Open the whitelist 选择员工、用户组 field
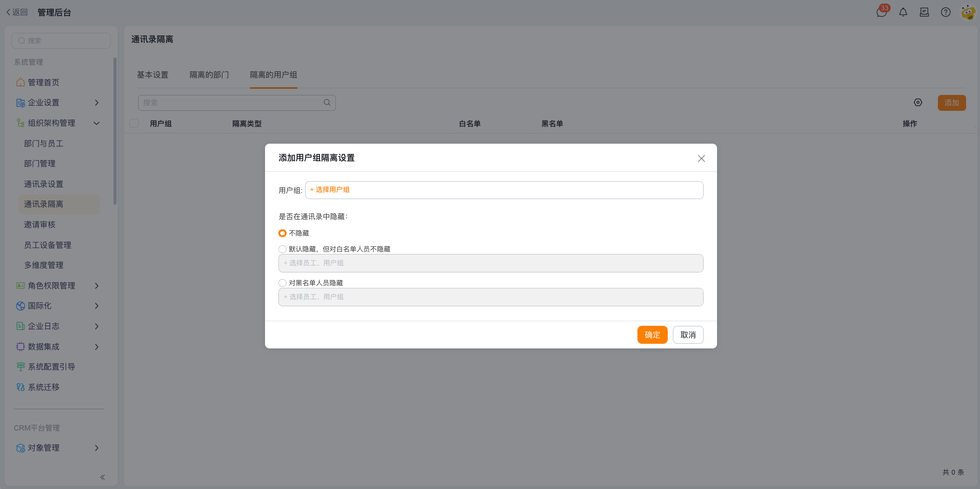Image resolution: width=980 pixels, height=489 pixels. point(491,263)
